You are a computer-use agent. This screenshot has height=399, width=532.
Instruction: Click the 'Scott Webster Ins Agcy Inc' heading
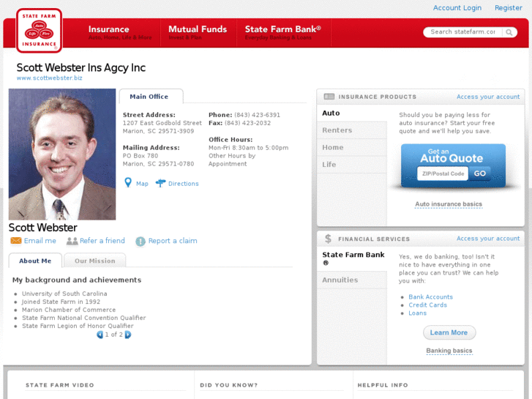point(81,67)
